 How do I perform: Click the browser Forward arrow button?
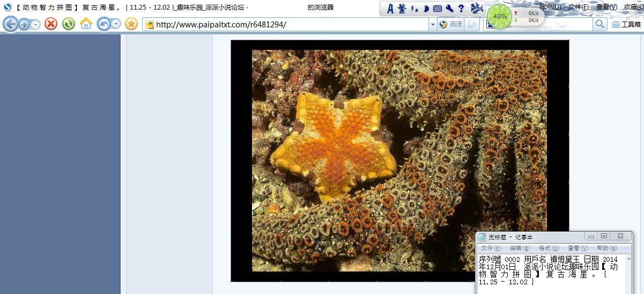(x=24, y=24)
